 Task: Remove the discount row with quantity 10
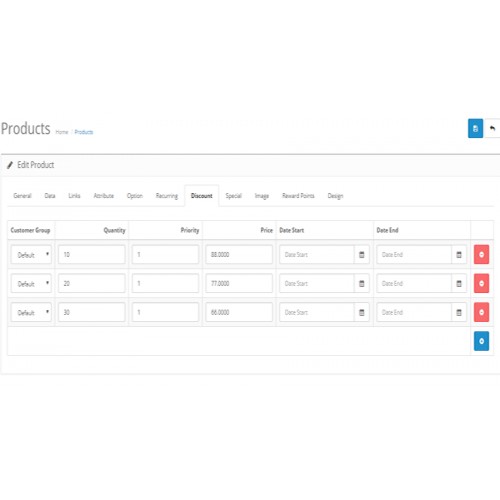(x=481, y=255)
